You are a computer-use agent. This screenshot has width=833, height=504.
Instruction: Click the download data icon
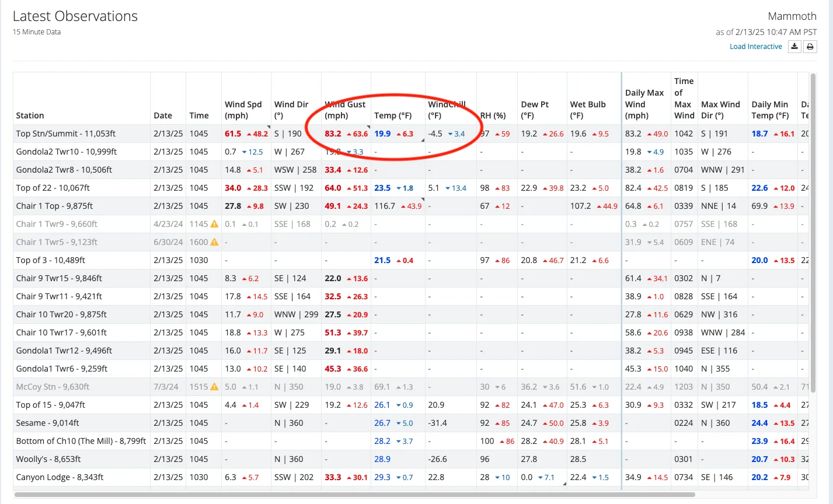point(794,47)
